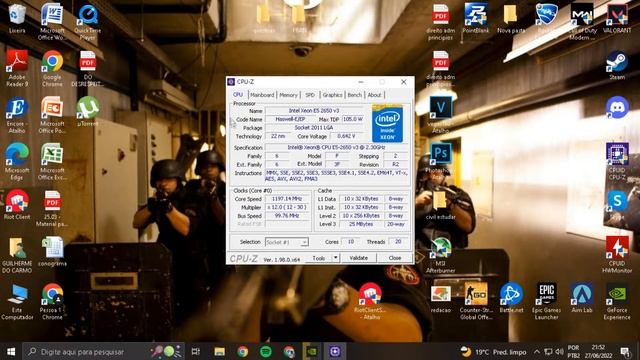Open CPUID HWMonitor desktop shortcut
640x360 pixels.
tap(617, 255)
